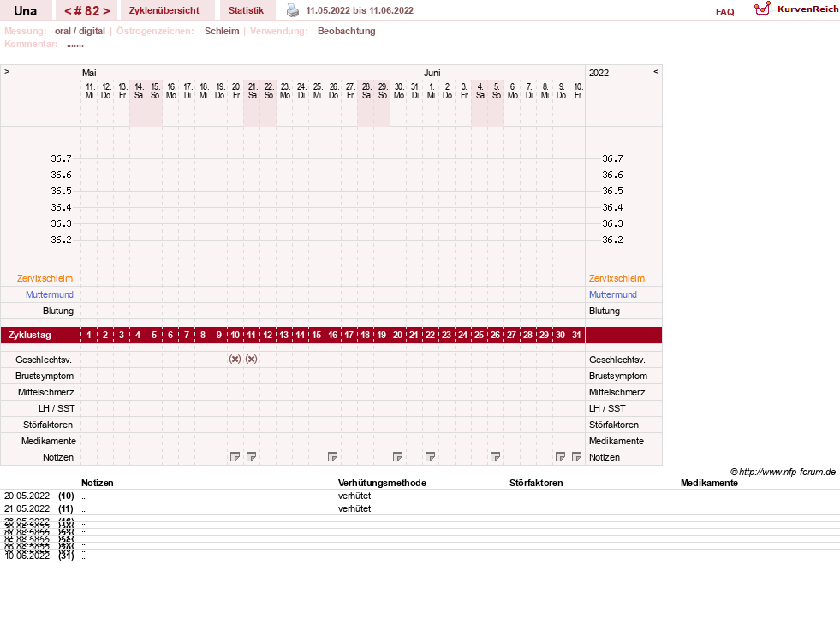Click the left Zervixschleim row label
The height and width of the screenshot is (636, 840).
pyautogui.click(x=45, y=278)
